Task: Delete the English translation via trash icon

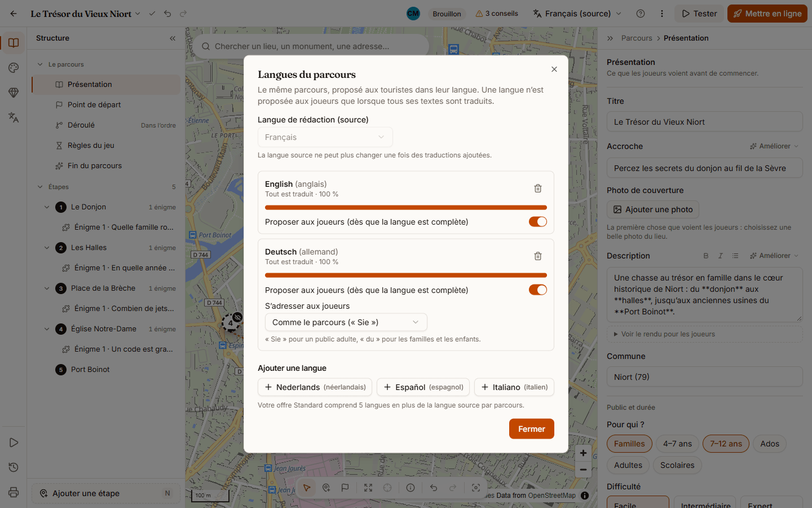Action: tap(538, 189)
